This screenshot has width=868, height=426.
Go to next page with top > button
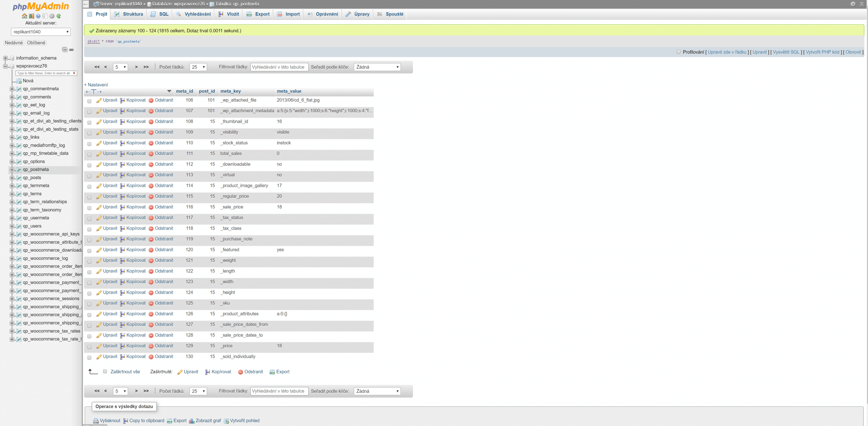[x=136, y=67]
